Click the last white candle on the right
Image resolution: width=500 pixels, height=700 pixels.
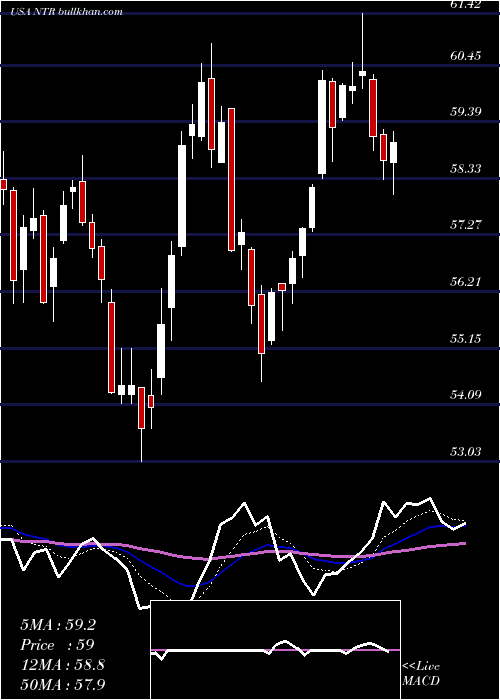(x=393, y=153)
